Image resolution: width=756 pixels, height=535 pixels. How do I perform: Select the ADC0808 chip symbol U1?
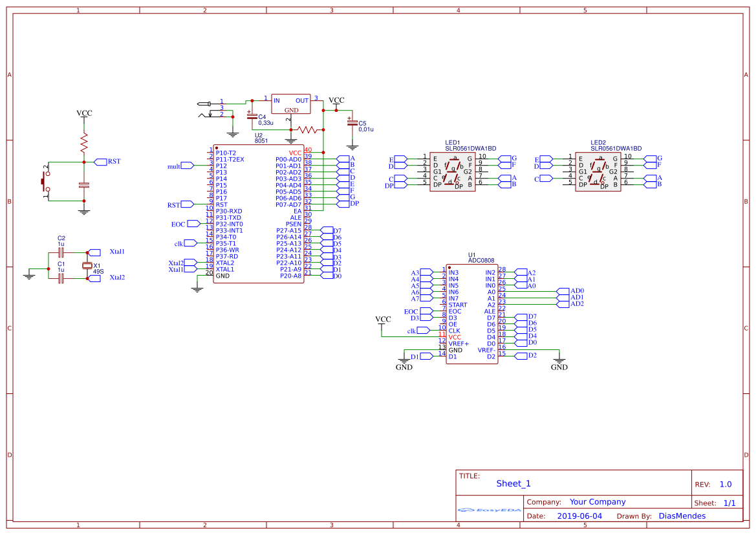point(472,314)
